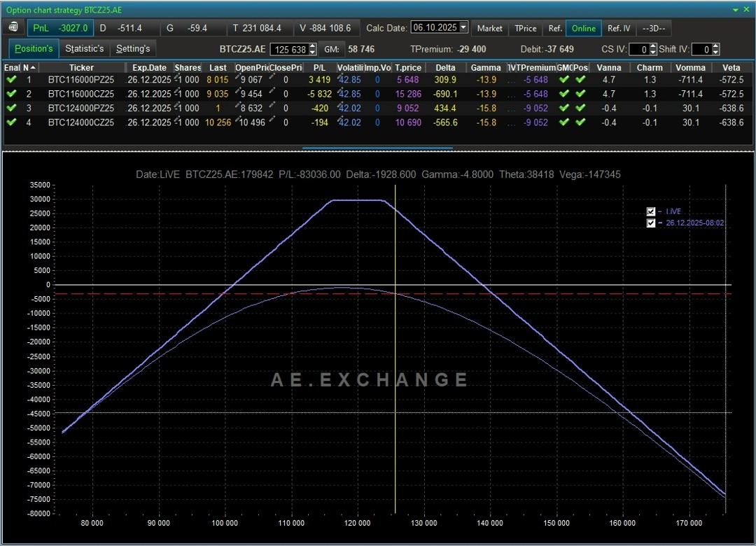Edit close price pencil for BTC116000PZ25 row
Viewport: 756px width, 546px height.
[x=272, y=77]
